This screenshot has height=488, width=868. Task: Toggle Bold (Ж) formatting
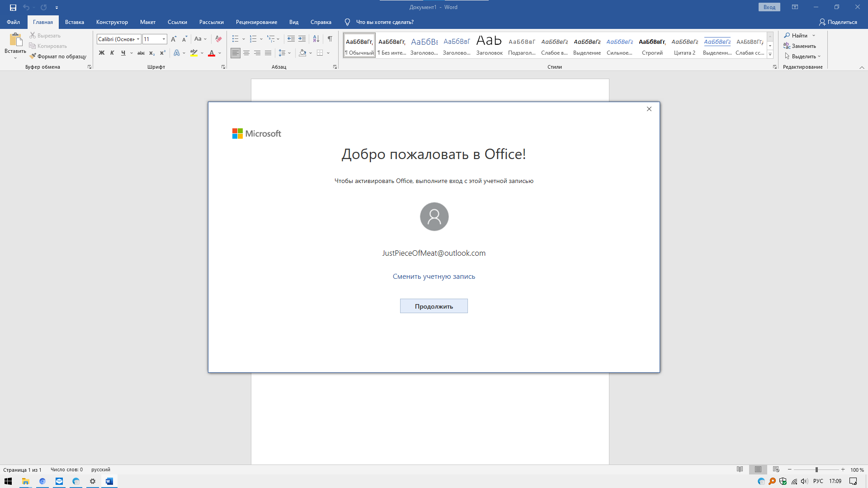click(x=102, y=53)
